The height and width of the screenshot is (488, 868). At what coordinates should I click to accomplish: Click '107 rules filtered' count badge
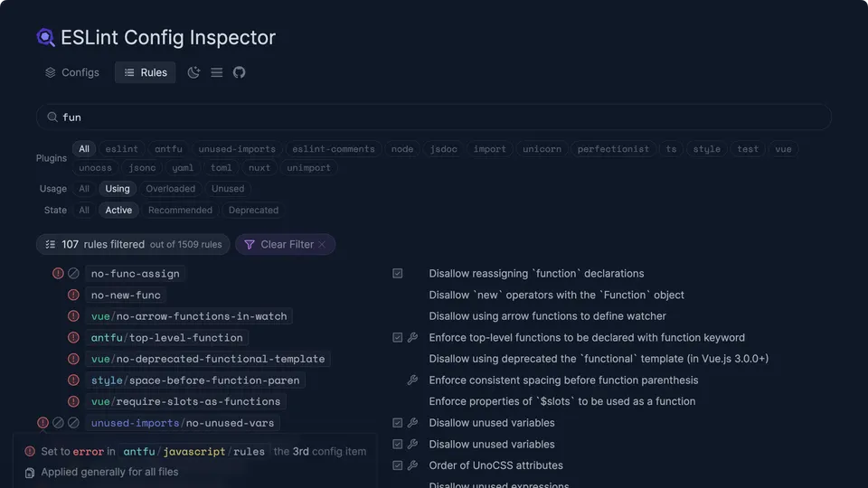[x=133, y=245]
